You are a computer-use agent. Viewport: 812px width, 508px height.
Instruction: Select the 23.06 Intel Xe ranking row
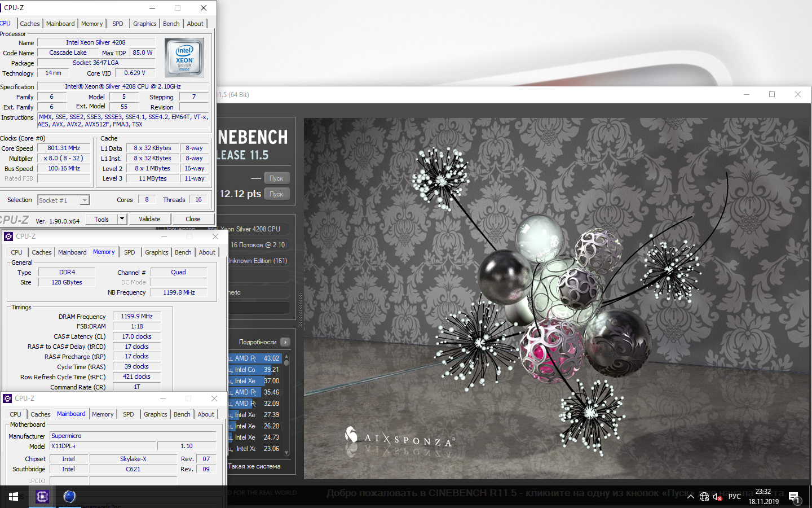click(x=255, y=449)
